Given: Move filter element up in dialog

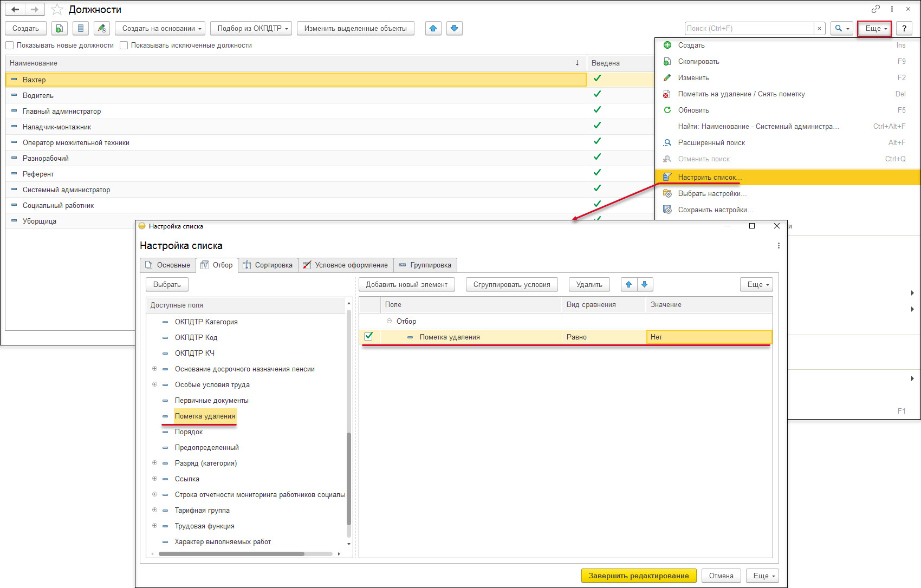Looking at the screenshot, I should pyautogui.click(x=629, y=284).
